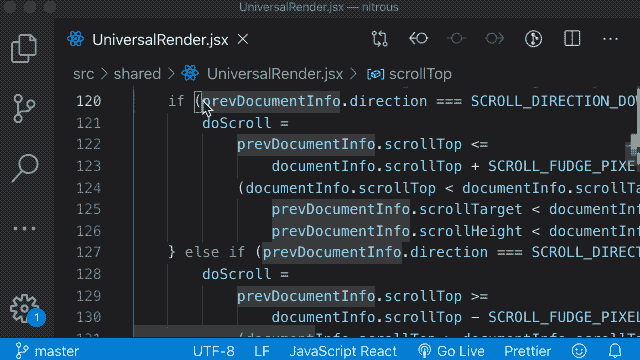Open the Manage gear menu
Viewport: 640px width, 360px height.
click(x=24, y=309)
